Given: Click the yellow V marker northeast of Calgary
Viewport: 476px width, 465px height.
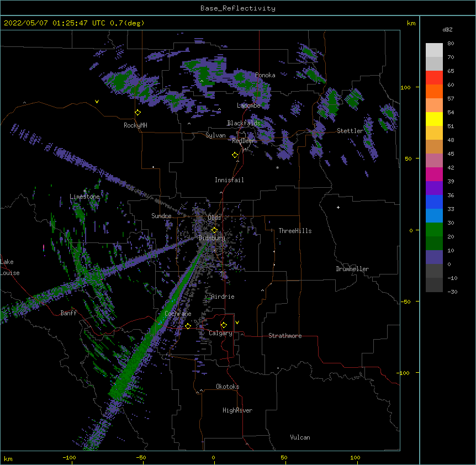Looking at the screenshot, I should point(237,323).
